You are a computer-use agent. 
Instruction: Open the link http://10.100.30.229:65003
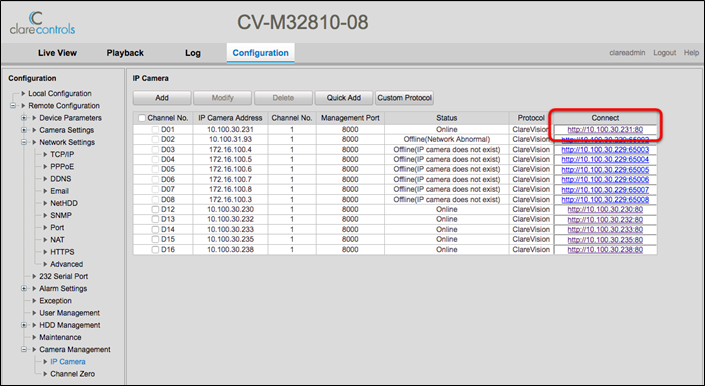(x=605, y=150)
